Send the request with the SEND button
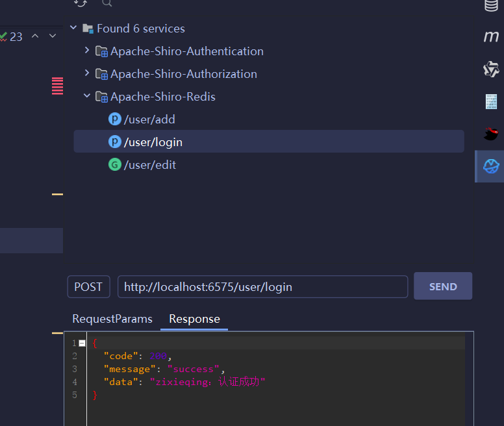The width and height of the screenshot is (504, 426). pos(443,286)
